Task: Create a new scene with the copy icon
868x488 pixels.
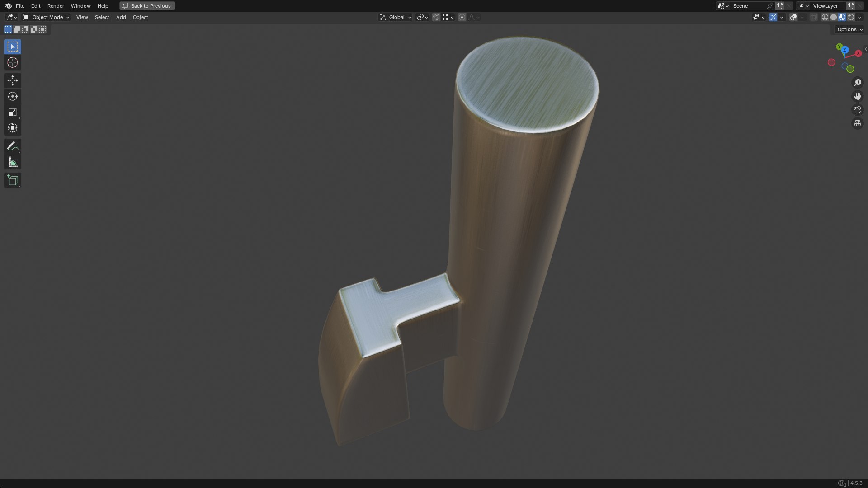Action: pos(780,6)
